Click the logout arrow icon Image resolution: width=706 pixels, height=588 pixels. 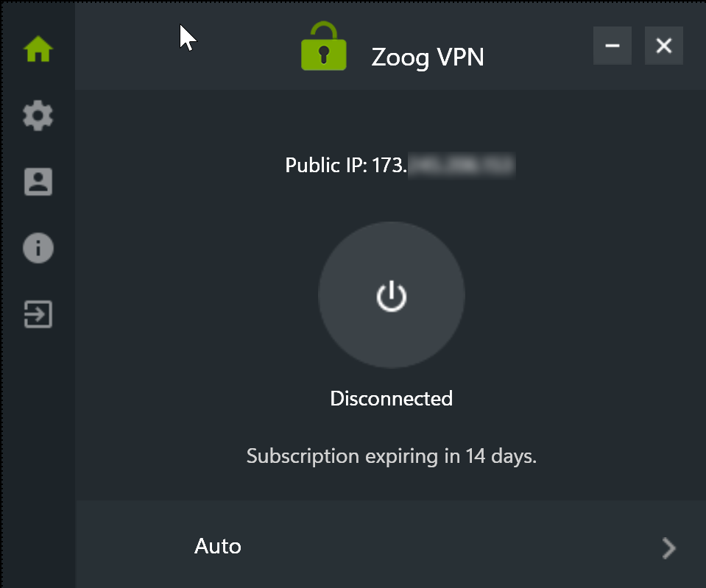coord(38,314)
